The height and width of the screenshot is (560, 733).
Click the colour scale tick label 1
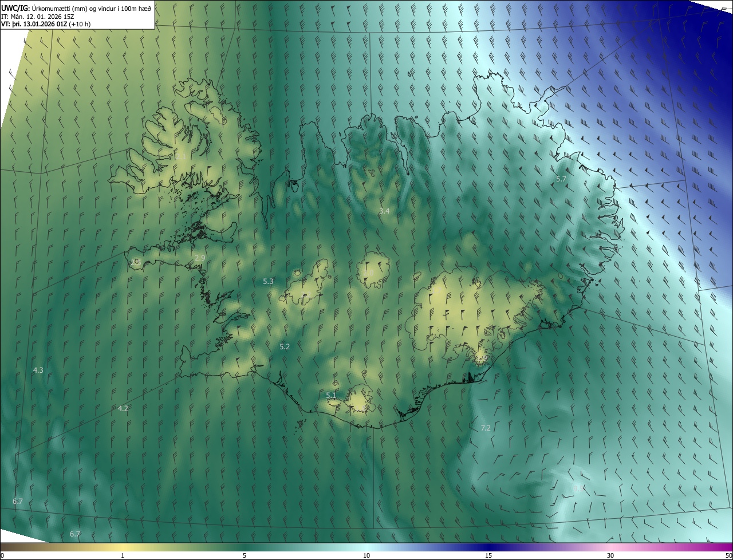pyautogui.click(x=123, y=555)
